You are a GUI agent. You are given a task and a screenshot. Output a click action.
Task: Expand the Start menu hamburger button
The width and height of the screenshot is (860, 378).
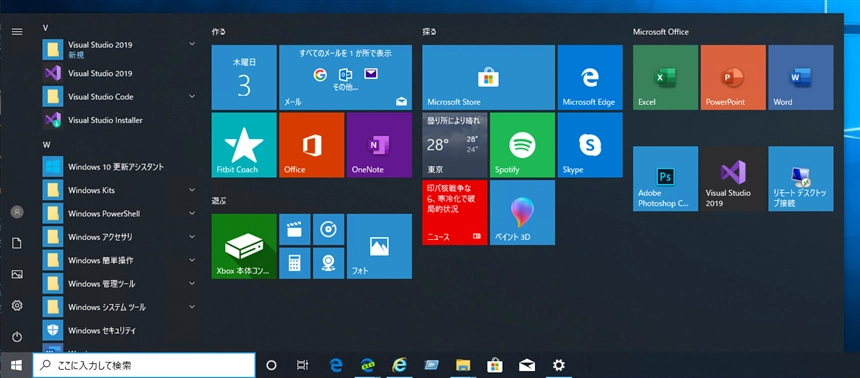click(17, 32)
